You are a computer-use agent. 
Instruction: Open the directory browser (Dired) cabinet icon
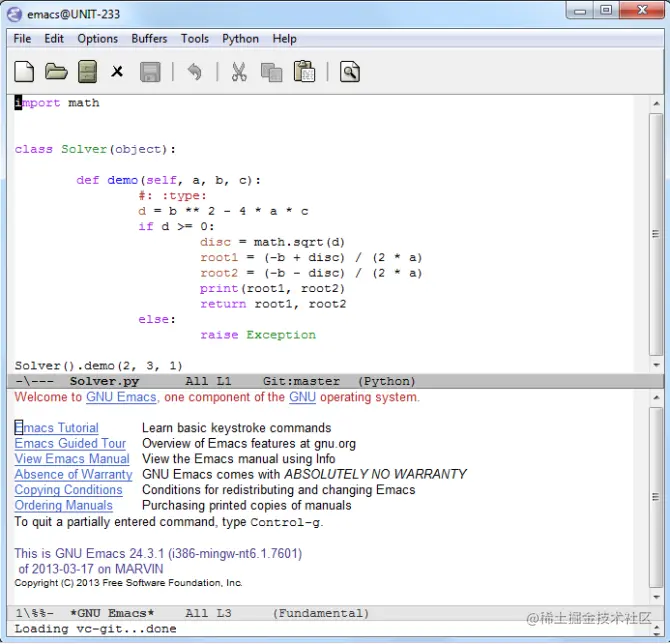click(x=88, y=71)
